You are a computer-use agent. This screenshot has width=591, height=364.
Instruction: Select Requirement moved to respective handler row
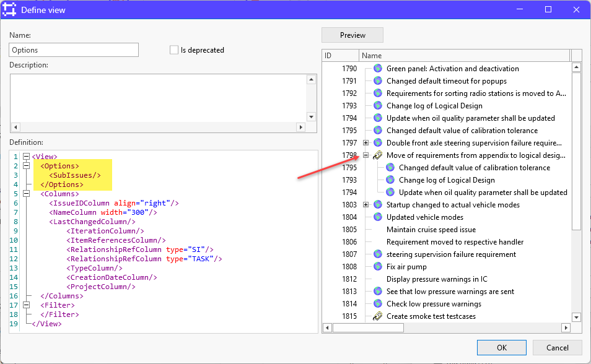coord(455,242)
